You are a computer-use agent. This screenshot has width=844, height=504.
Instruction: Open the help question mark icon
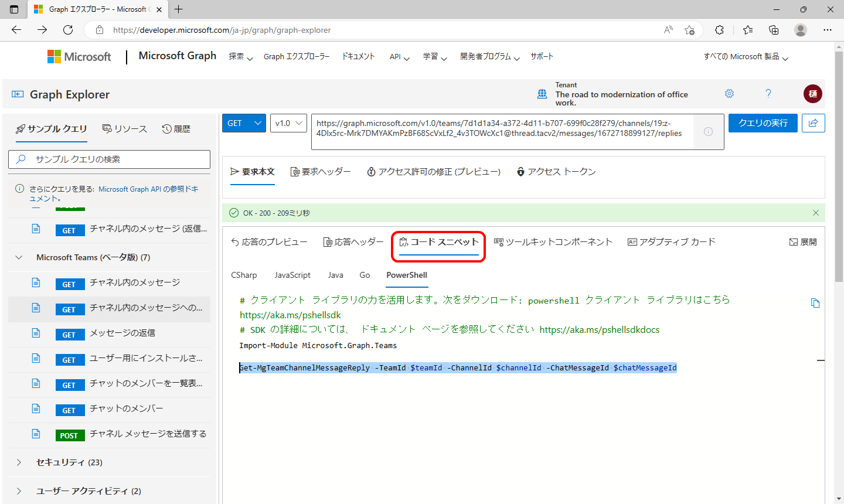tap(768, 94)
